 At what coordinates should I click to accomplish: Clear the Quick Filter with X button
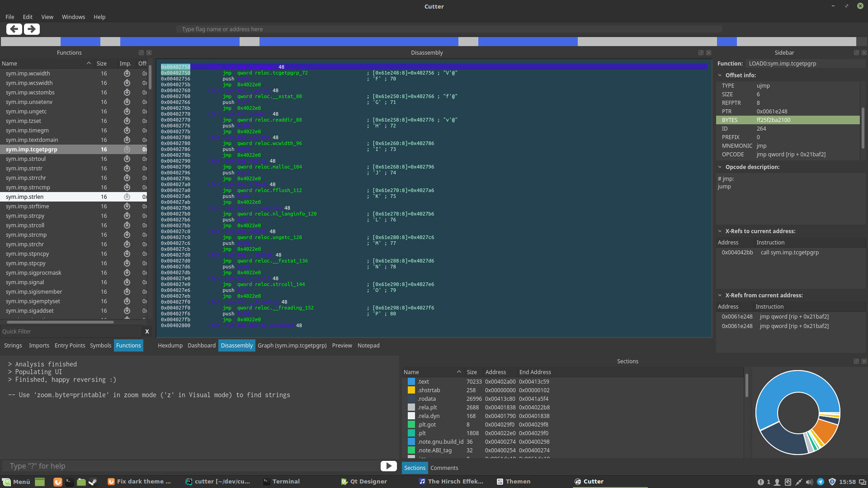[x=147, y=332]
